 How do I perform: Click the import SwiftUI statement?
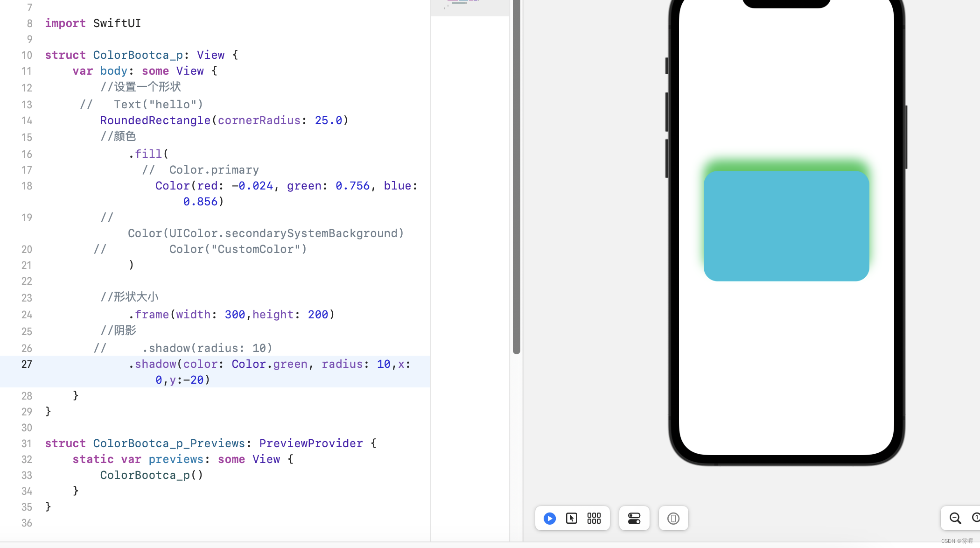tap(92, 23)
